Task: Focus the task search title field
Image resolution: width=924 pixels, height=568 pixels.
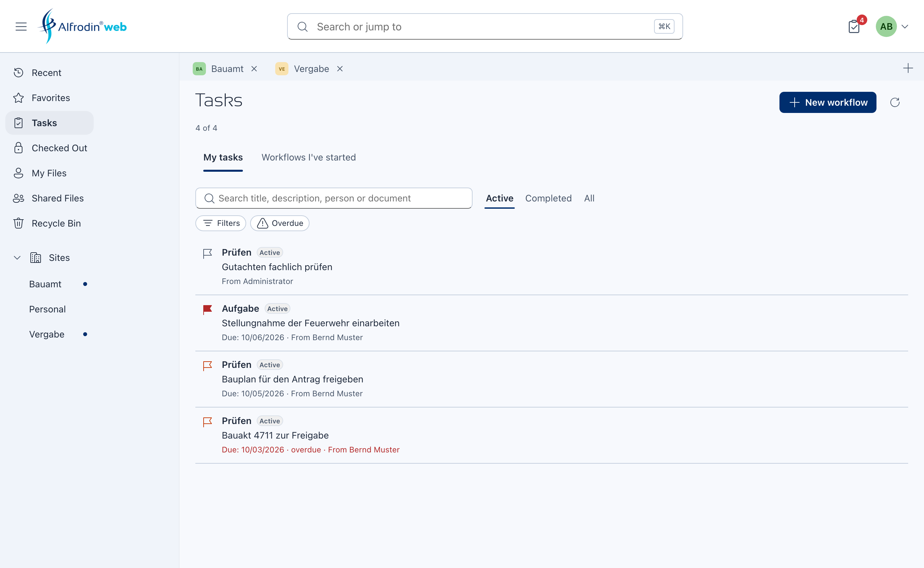Action: pos(334,198)
